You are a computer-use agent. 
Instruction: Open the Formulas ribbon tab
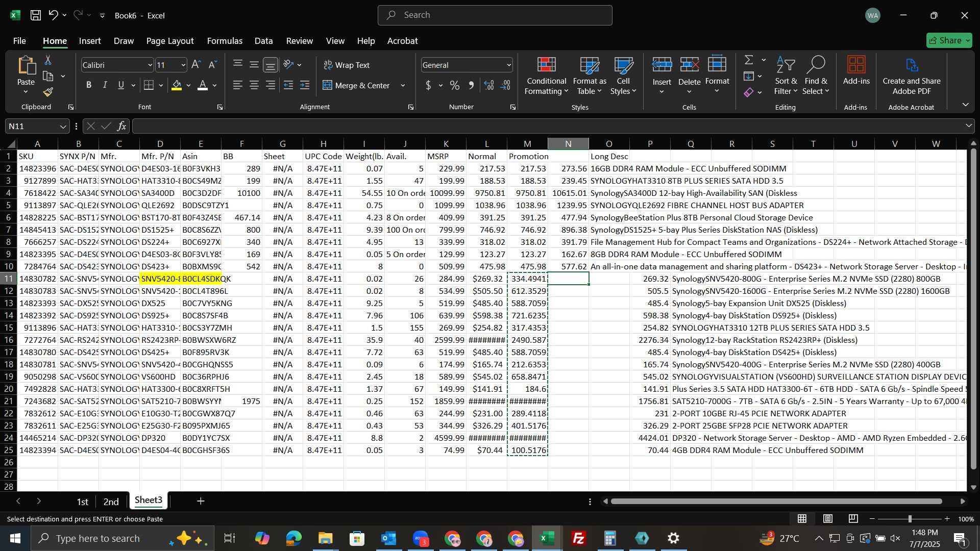point(225,41)
